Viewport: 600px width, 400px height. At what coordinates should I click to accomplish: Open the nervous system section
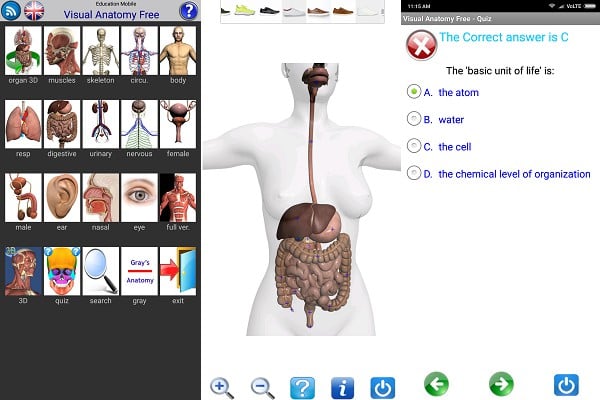pyautogui.click(x=139, y=124)
